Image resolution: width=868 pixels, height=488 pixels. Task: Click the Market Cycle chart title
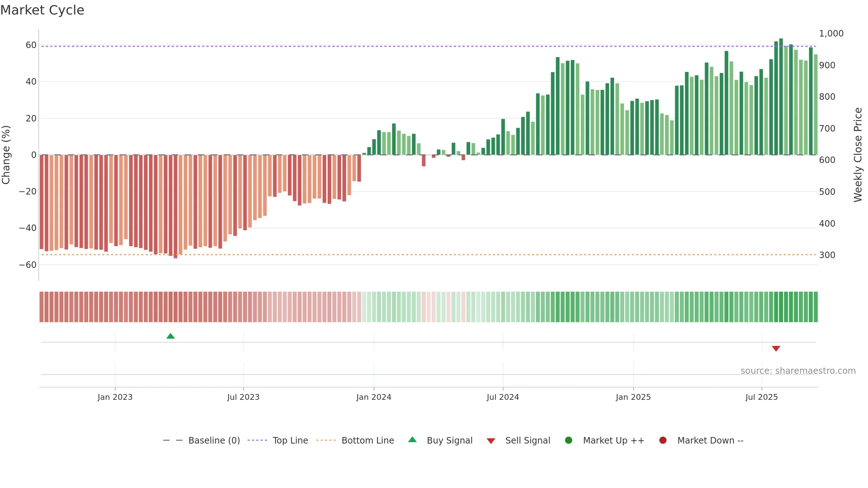coord(42,10)
